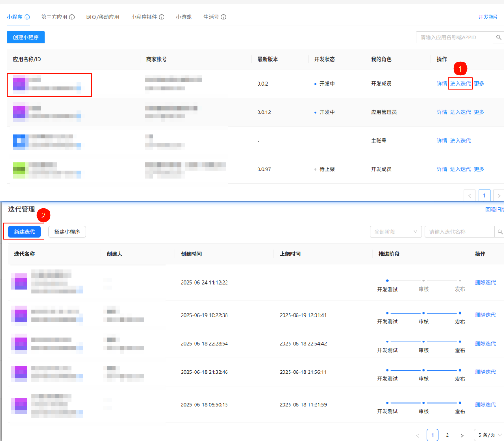Click the info icon next to 第三方应用
The image size is (504, 441).
[72, 17]
